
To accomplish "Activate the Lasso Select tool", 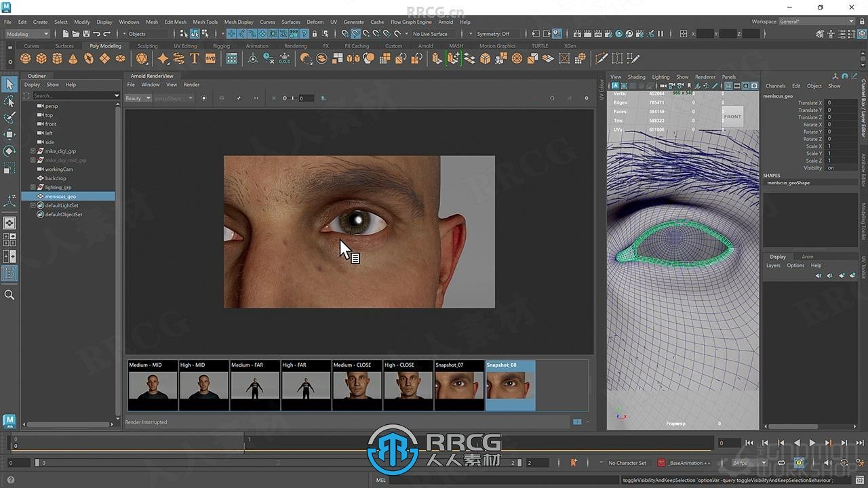I will pyautogui.click(x=9, y=101).
